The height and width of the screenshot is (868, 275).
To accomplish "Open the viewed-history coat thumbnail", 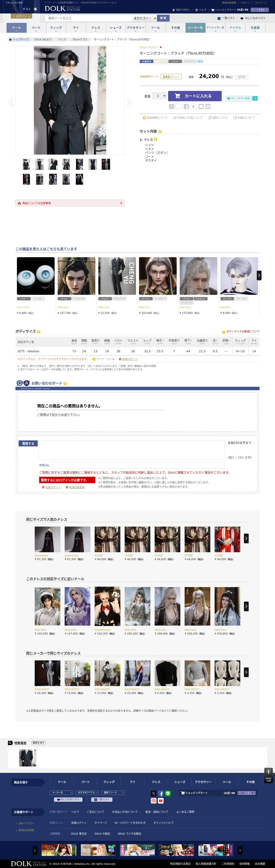I will point(27,758).
